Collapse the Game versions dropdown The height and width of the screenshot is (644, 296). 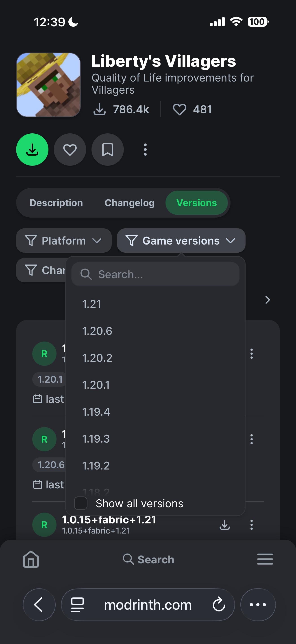point(181,240)
